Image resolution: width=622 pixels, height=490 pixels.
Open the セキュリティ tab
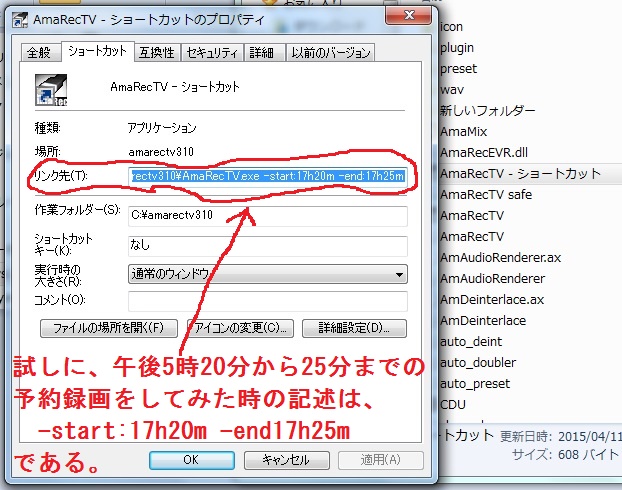[212, 52]
